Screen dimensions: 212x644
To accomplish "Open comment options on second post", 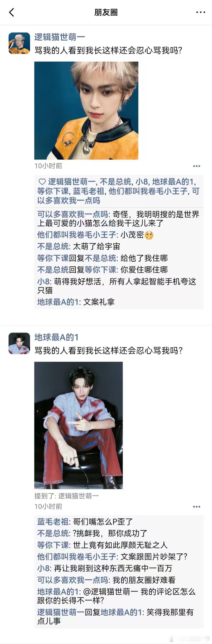I will (196, 506).
